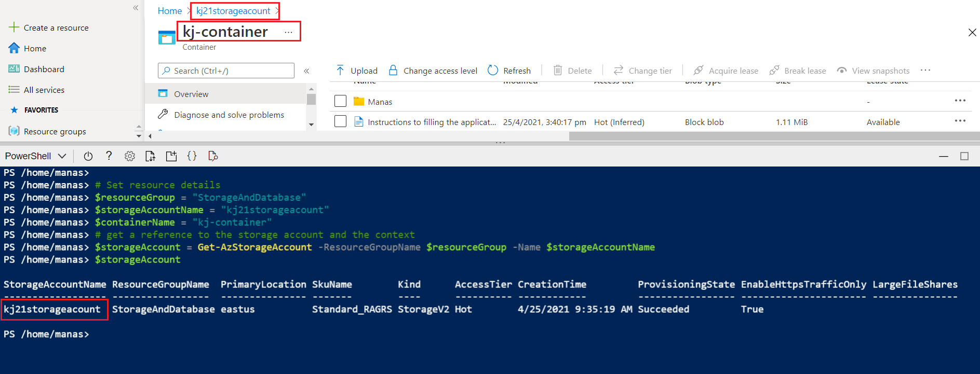Image resolution: width=980 pixels, height=374 pixels.
Task: Collapse the container resource menu
Action: click(x=306, y=71)
